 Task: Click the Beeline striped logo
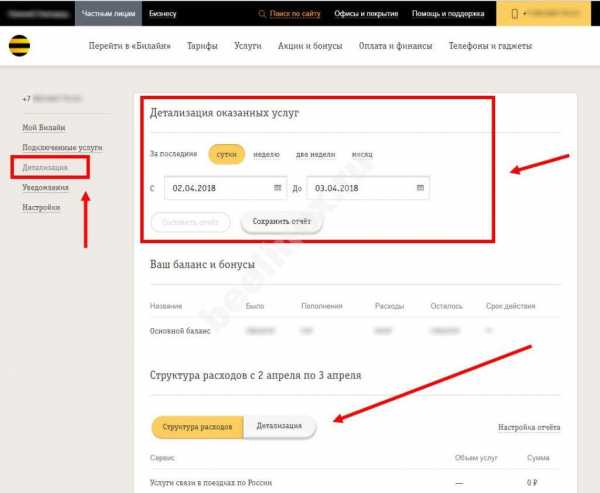(x=18, y=47)
